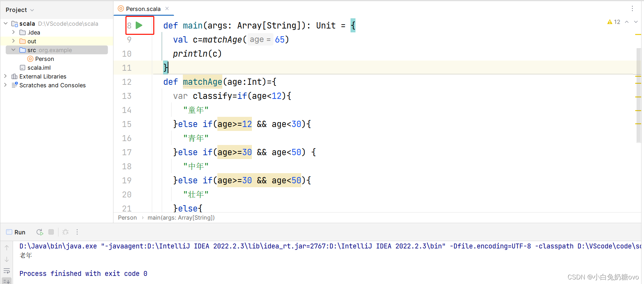The width and height of the screenshot is (644, 284).
Task: Click the age = parameter hint on line 9
Action: coord(260,39)
